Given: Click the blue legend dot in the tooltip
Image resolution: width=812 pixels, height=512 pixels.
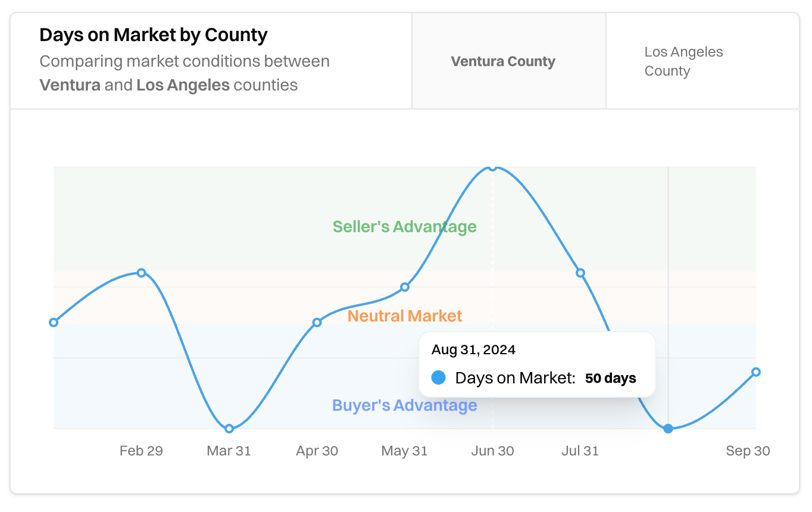Looking at the screenshot, I should click(438, 377).
